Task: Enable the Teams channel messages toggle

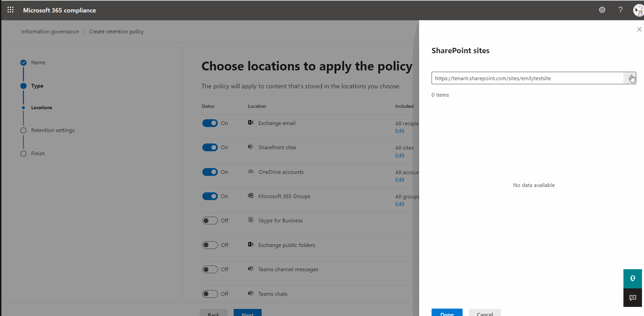Action: (x=210, y=270)
